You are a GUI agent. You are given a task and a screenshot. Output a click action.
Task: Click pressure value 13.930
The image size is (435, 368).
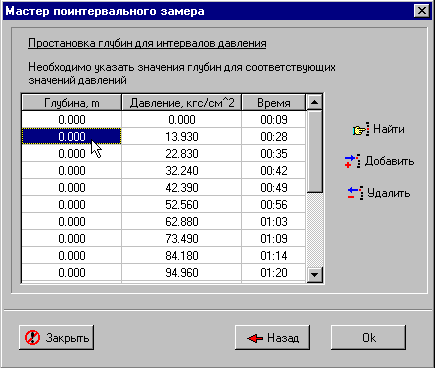click(182, 137)
